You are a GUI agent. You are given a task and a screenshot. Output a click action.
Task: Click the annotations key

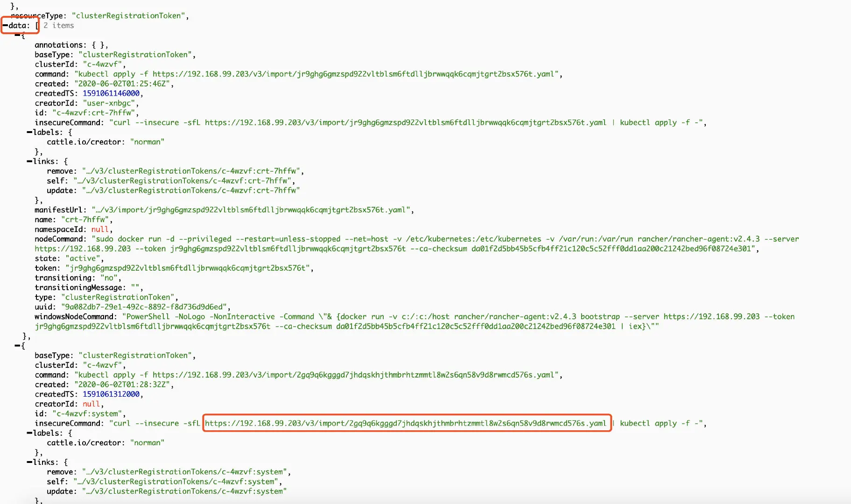[x=58, y=45]
